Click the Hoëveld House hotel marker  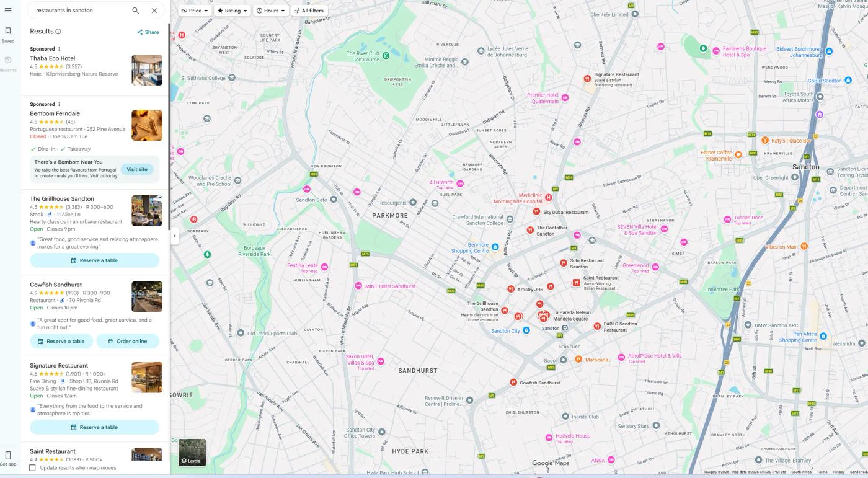(549, 438)
